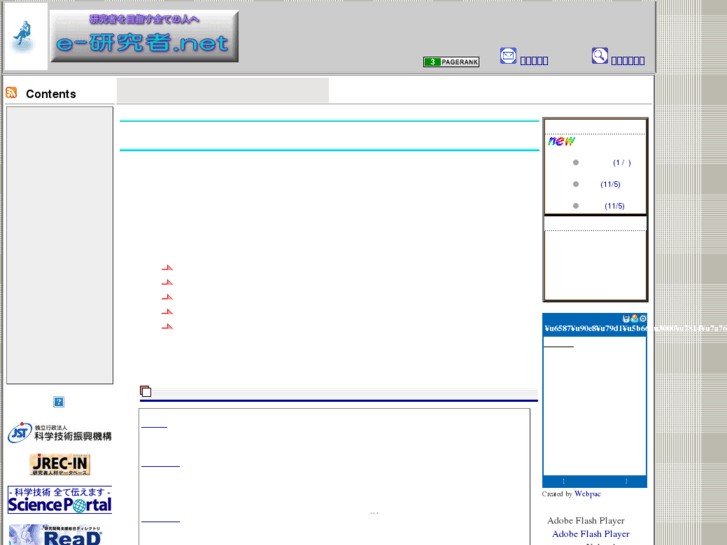Image resolution: width=727 pixels, height=545 pixels.
Task: Click the green PAGERANK badge
Action: pyautogui.click(x=451, y=62)
